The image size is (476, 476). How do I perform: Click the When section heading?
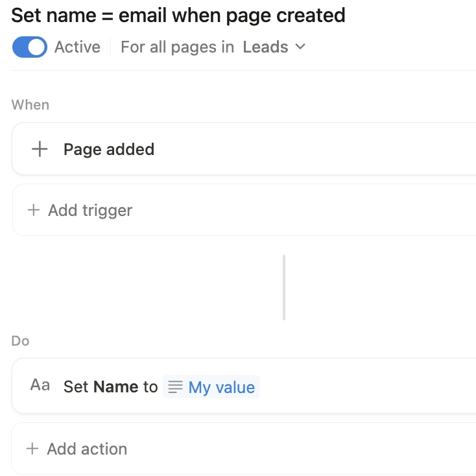30,105
